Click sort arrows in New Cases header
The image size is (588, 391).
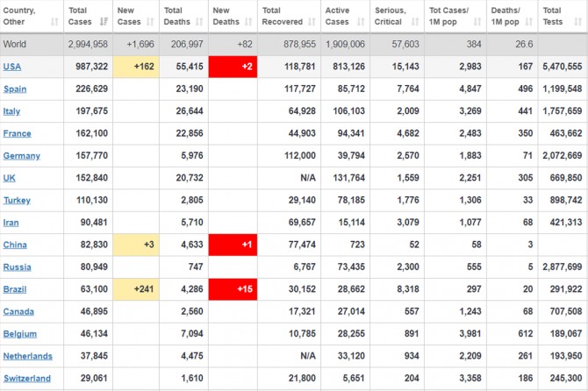tap(152, 21)
